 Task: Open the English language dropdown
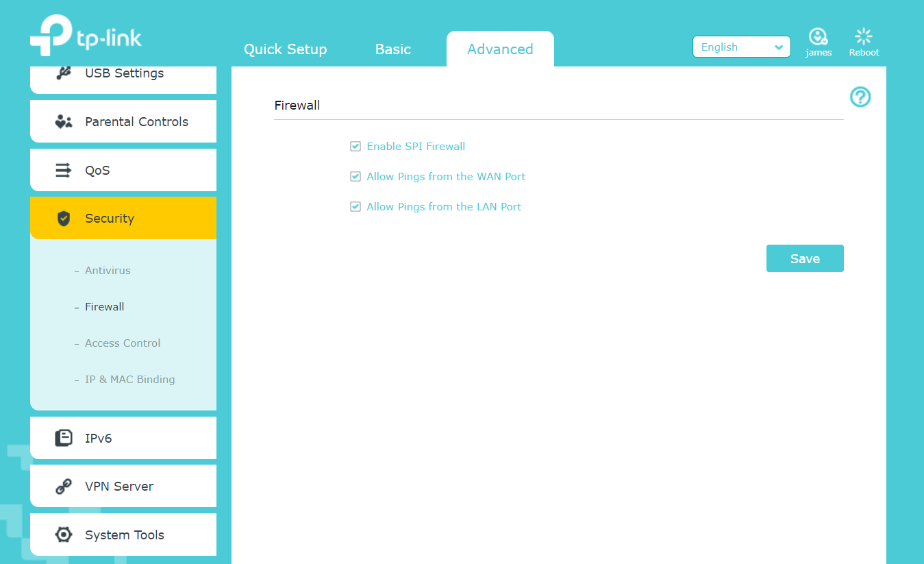click(741, 47)
